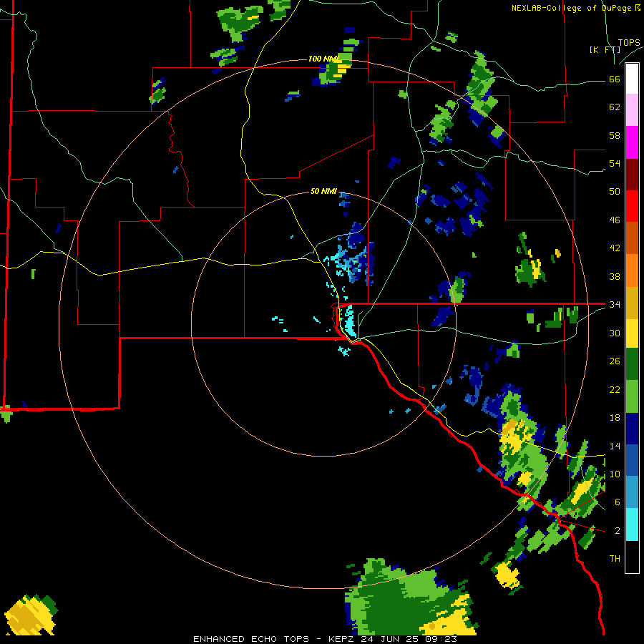Select the dark green legend swatch
644x644 pixels.
(632, 364)
